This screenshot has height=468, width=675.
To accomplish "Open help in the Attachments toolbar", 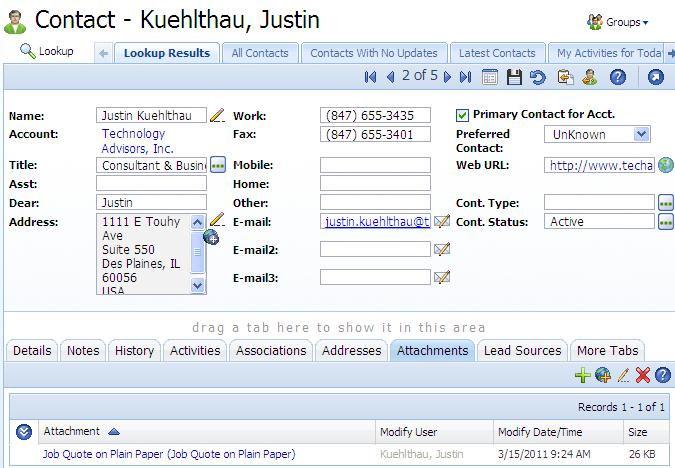I will click(663, 375).
